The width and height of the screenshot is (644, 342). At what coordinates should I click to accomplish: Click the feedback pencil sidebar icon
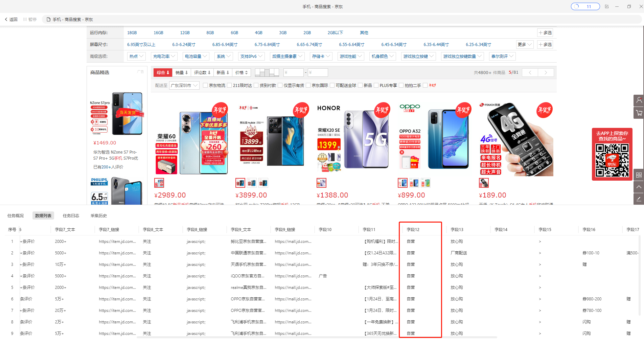[639, 199]
